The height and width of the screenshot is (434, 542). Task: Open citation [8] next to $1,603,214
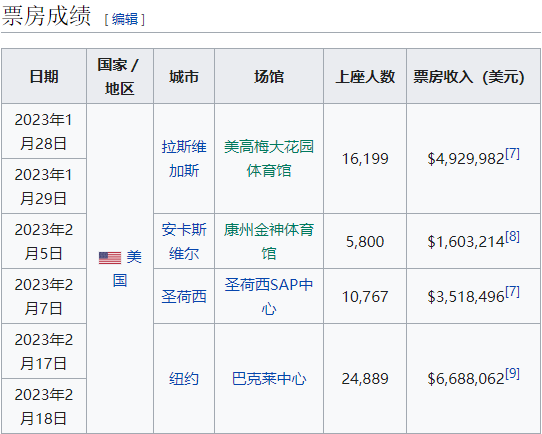(x=513, y=236)
